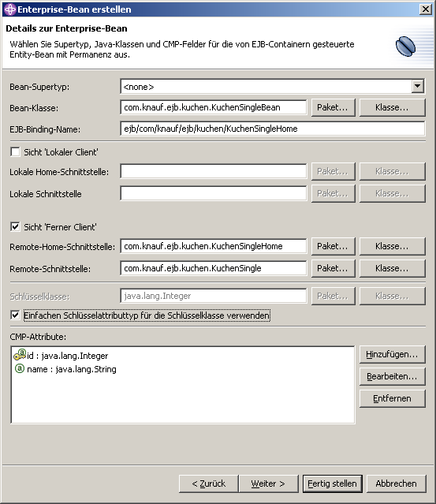Click the Bearbeiten button
This screenshot has height=504, width=436.
pos(393,376)
